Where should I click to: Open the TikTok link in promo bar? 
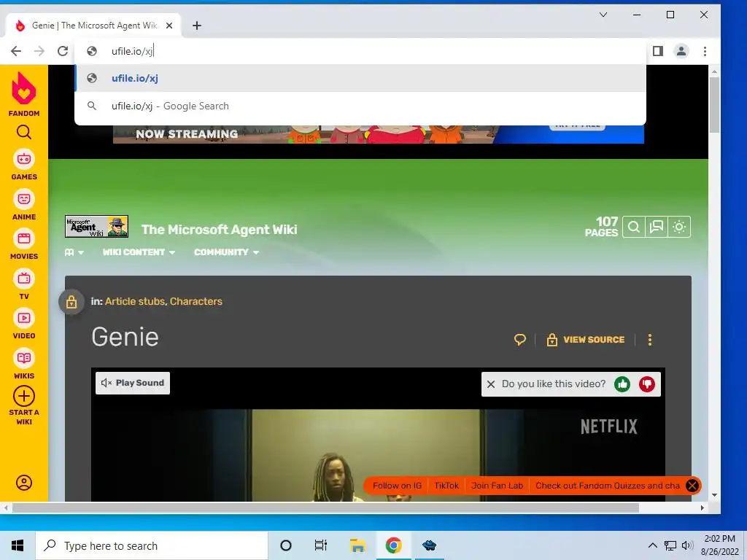tap(446, 486)
